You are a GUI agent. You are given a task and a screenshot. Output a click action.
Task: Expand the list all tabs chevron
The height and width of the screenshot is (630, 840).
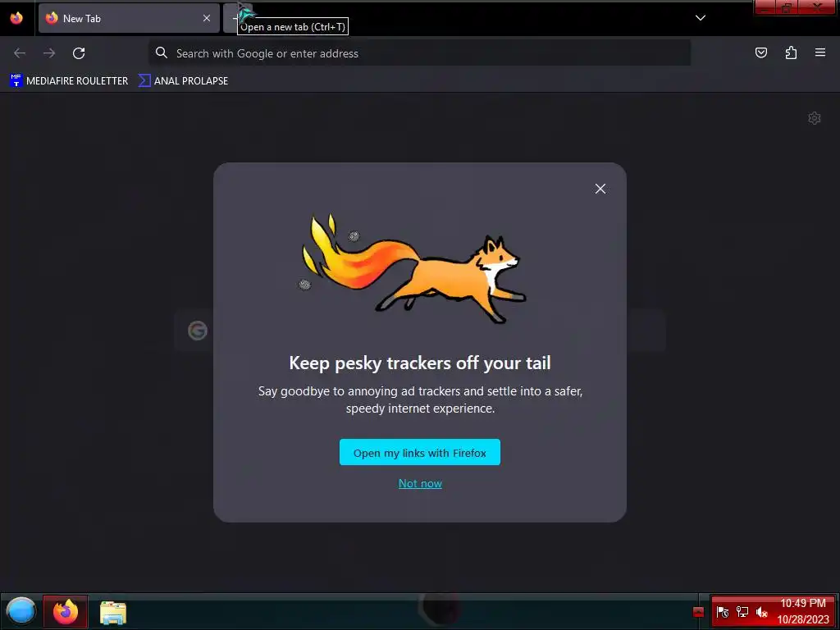[701, 18]
